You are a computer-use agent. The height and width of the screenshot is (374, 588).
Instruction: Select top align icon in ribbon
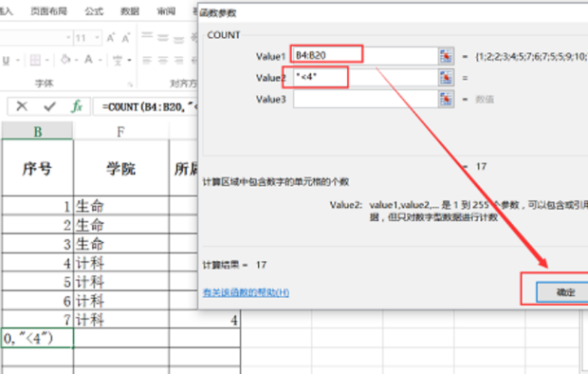tap(147, 37)
